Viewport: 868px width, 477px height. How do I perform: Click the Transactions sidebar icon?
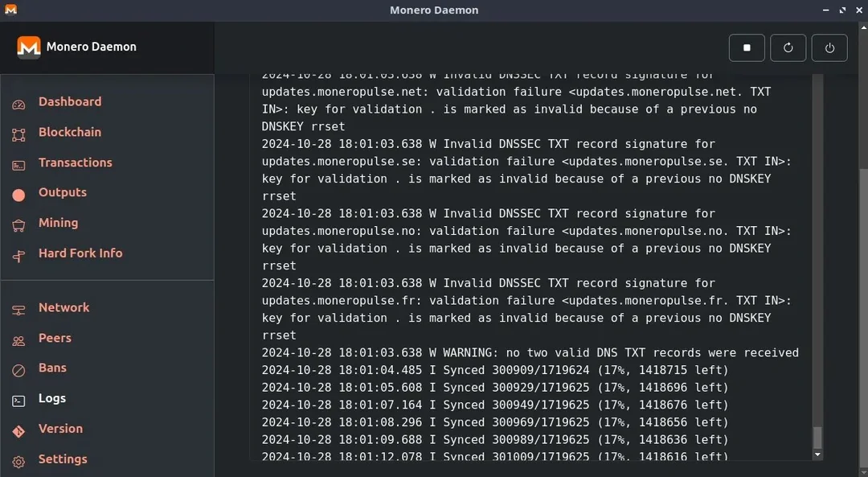[18, 166]
